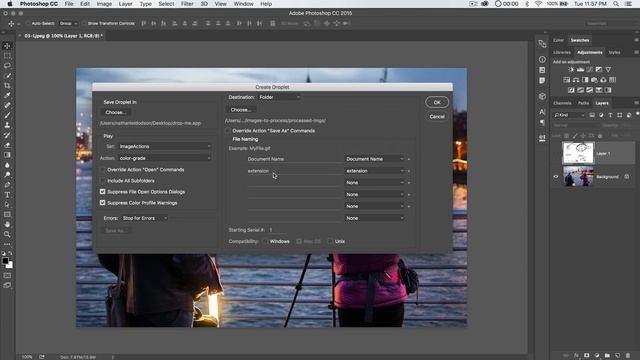Click the Starting Serial # field
Image resolution: width=640 pixels, height=360 pixels.
[x=277, y=230]
